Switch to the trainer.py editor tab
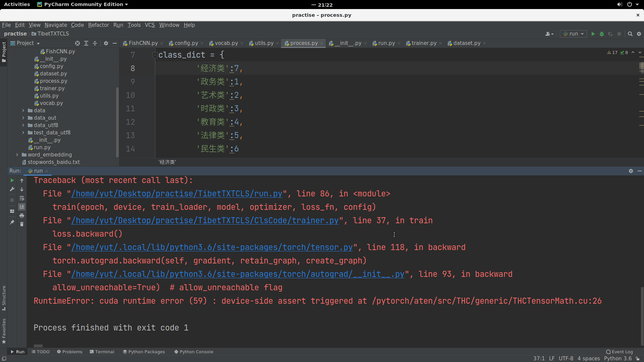 click(424, 43)
